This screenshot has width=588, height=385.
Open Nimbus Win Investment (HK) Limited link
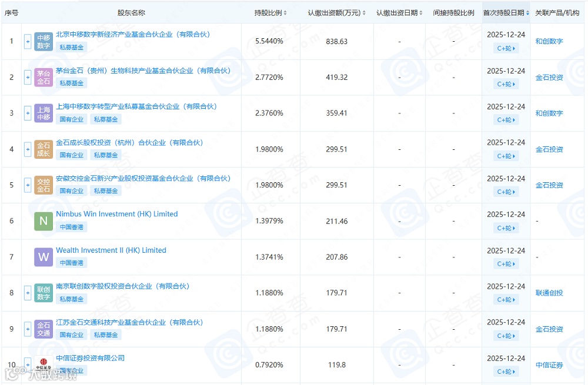point(117,214)
